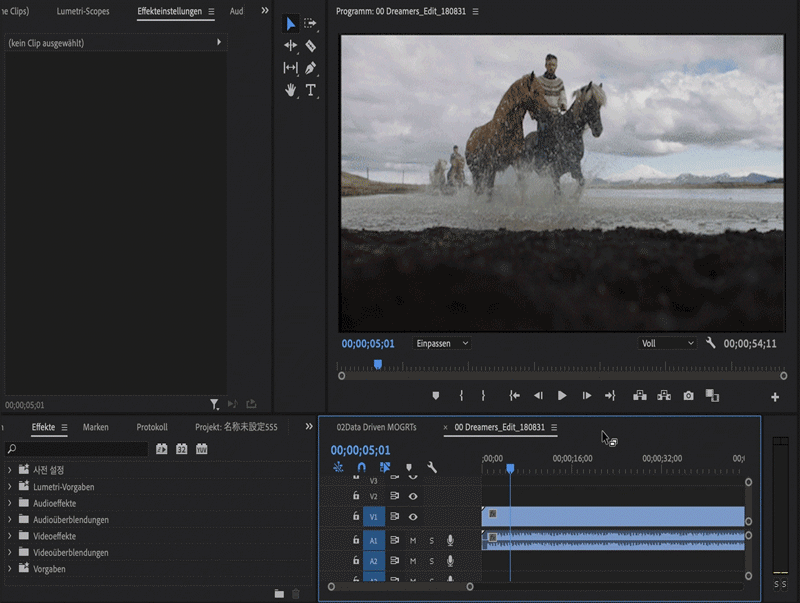Switch to the Marken tab
The image size is (800, 603).
(x=96, y=427)
